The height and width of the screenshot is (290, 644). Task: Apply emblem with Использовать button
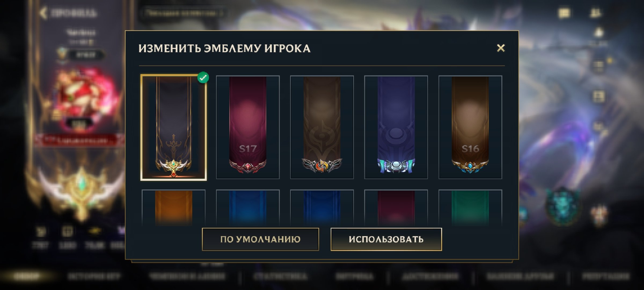(x=386, y=239)
